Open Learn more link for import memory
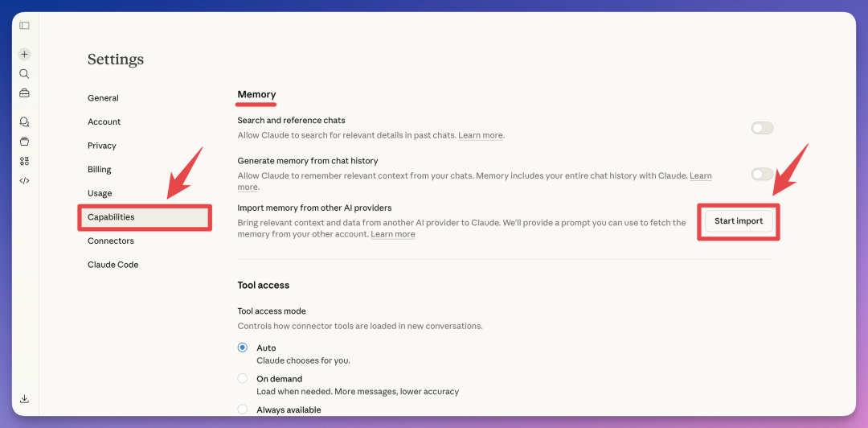Screen dimensions: 868x428 click(393, 234)
